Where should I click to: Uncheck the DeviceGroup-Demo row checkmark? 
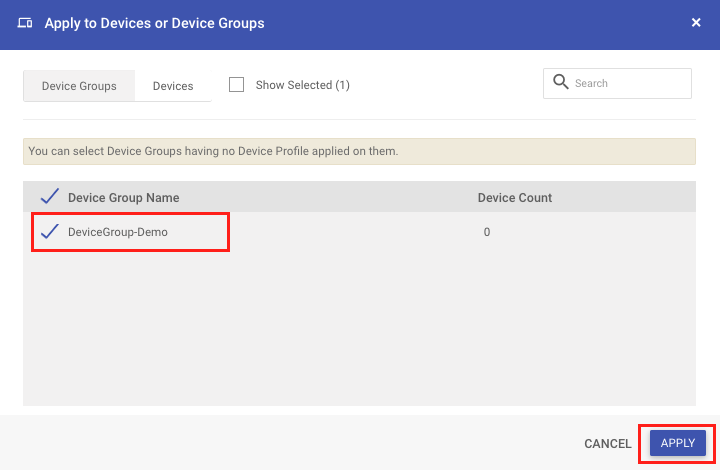[x=50, y=231]
